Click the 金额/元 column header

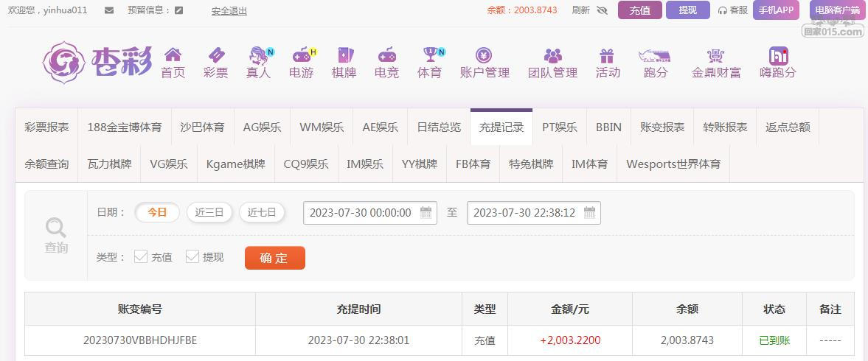[x=570, y=309]
